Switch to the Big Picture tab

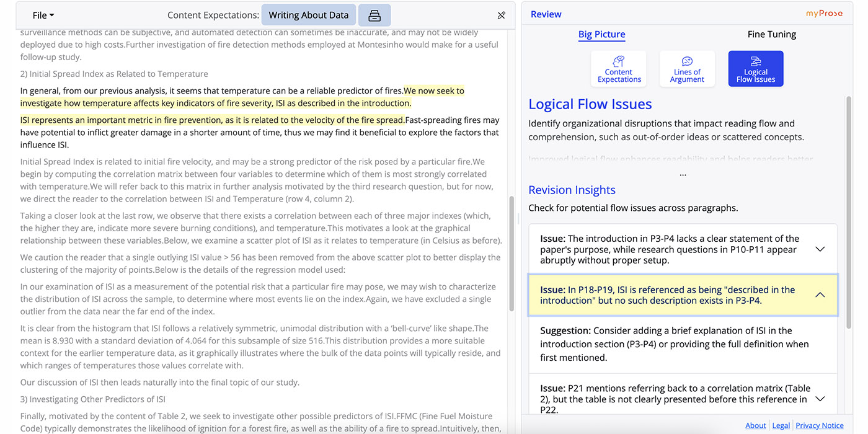[601, 34]
